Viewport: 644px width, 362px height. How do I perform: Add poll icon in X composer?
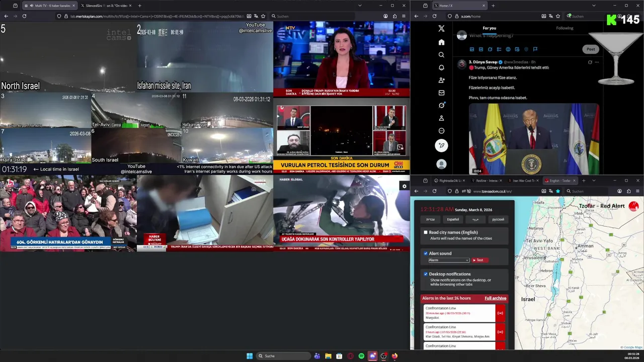click(499, 49)
